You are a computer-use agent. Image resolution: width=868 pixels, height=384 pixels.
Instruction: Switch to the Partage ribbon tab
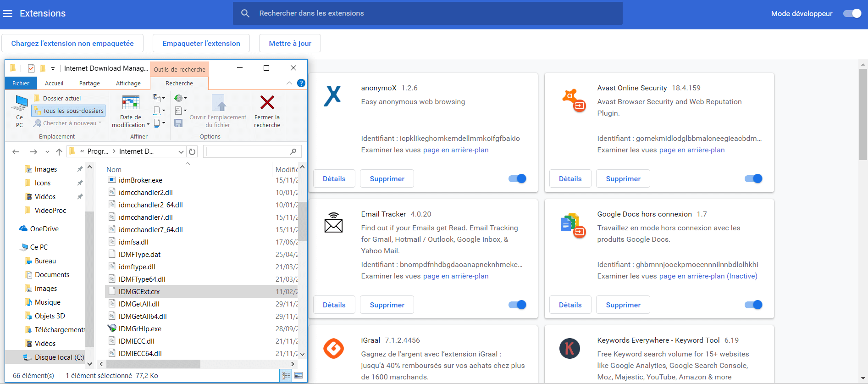(x=89, y=83)
